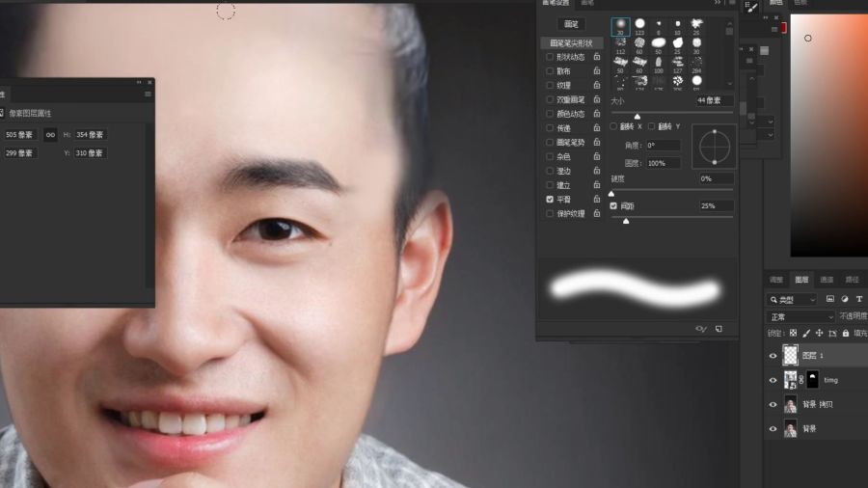Disable the 间距 spacing checkbox
868x488 pixels.
click(613, 206)
